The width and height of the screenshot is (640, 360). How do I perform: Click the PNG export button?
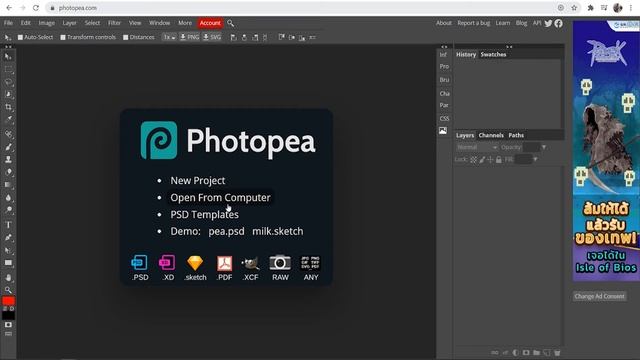click(x=189, y=37)
